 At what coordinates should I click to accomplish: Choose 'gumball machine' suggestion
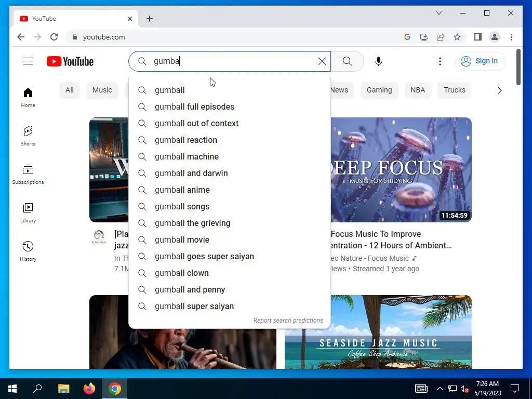click(230, 156)
